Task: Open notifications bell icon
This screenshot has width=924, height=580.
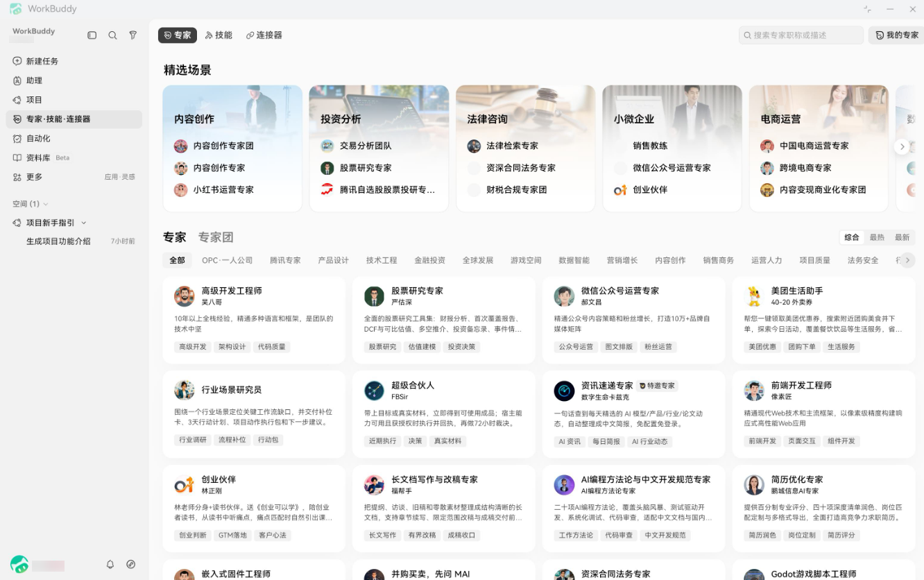Action: [110, 565]
